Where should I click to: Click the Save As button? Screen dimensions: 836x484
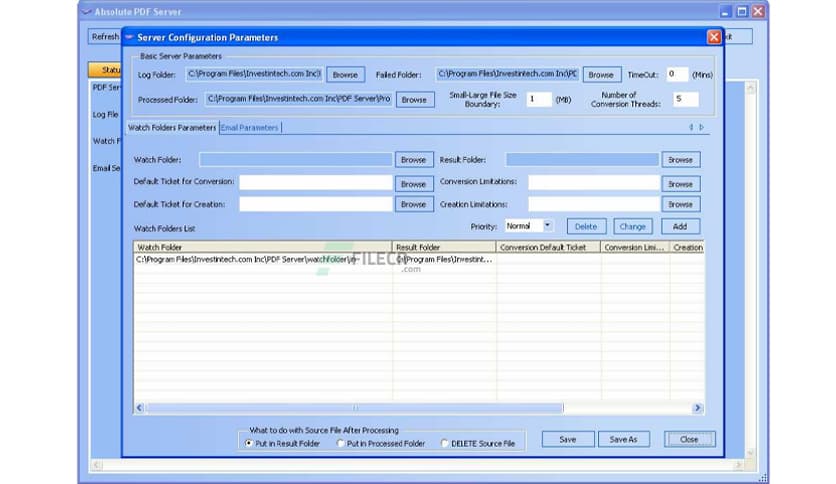(x=623, y=439)
